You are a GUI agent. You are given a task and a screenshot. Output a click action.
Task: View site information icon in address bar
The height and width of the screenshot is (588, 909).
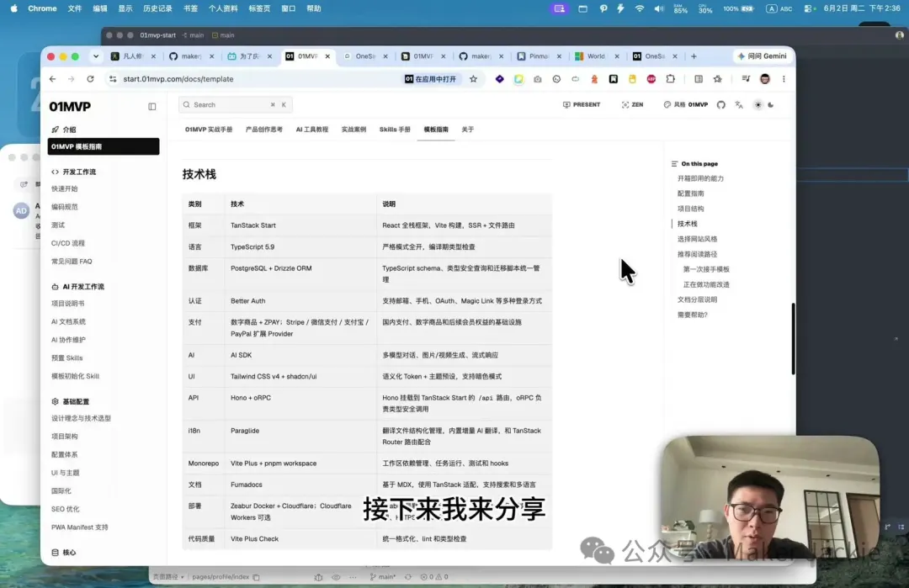tap(113, 79)
